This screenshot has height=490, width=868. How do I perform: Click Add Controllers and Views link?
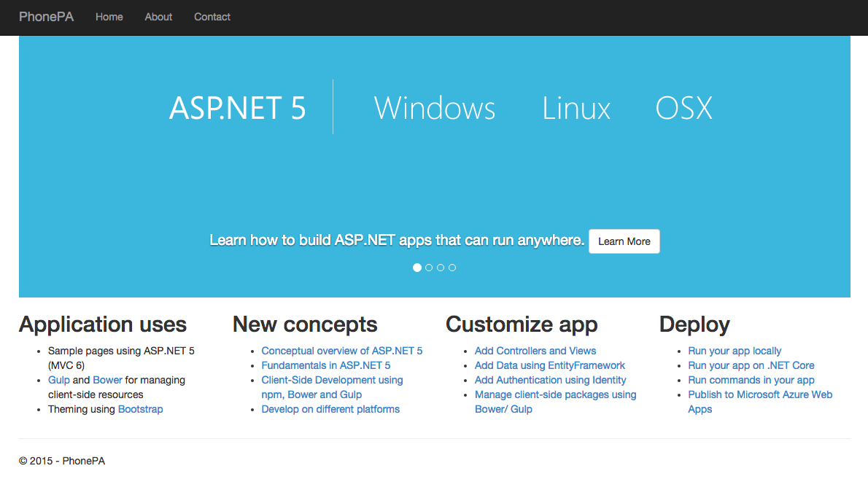coord(535,351)
